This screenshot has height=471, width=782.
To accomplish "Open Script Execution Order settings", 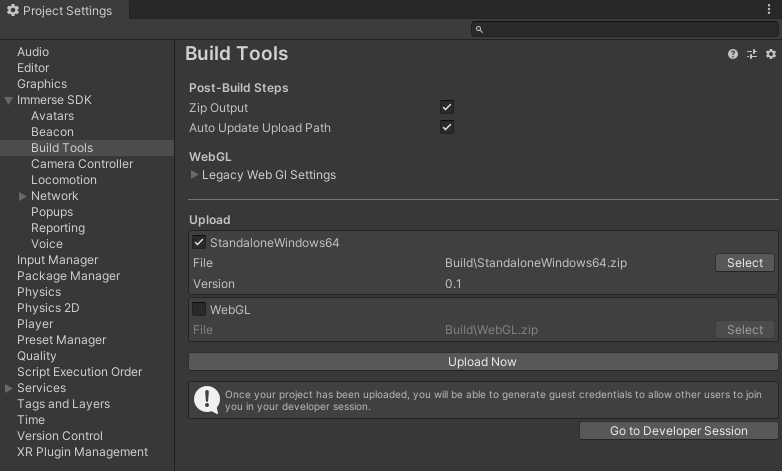I will 79,372.
